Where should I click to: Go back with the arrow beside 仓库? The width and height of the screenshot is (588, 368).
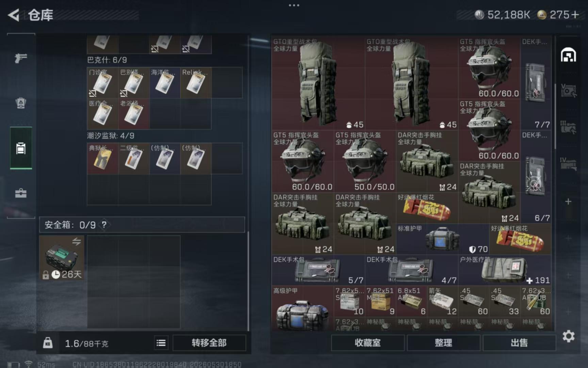(x=14, y=15)
